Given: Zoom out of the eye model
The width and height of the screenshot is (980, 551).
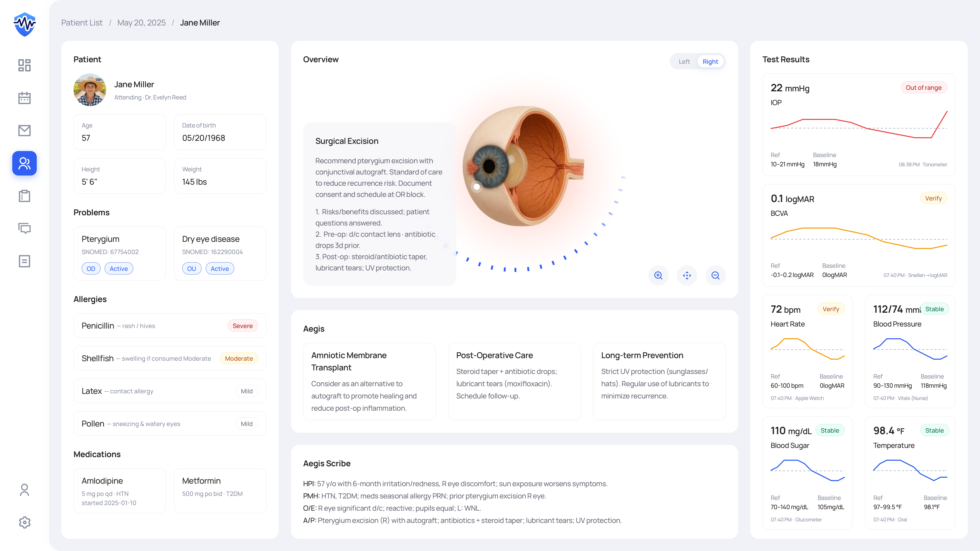Looking at the screenshot, I should click(715, 275).
